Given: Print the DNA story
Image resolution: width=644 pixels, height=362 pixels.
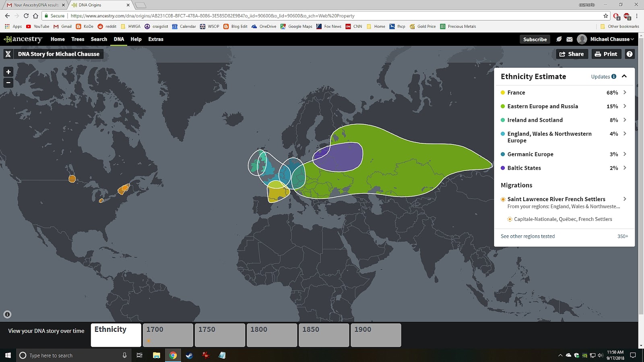Looking at the screenshot, I should click(606, 54).
